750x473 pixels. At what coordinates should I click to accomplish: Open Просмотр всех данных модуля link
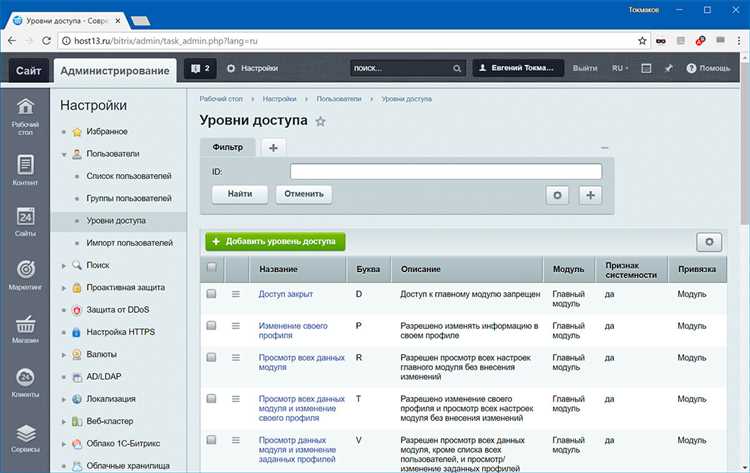click(301, 362)
